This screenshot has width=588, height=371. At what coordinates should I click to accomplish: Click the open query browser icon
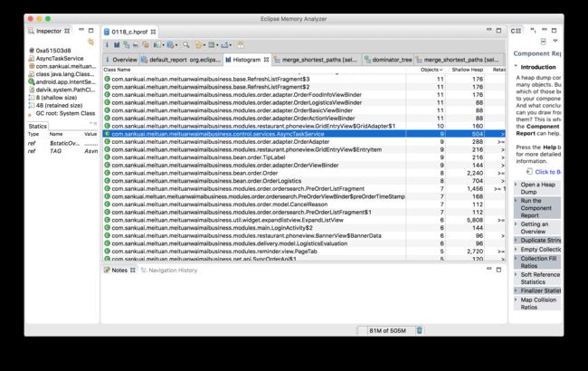tap(170, 45)
